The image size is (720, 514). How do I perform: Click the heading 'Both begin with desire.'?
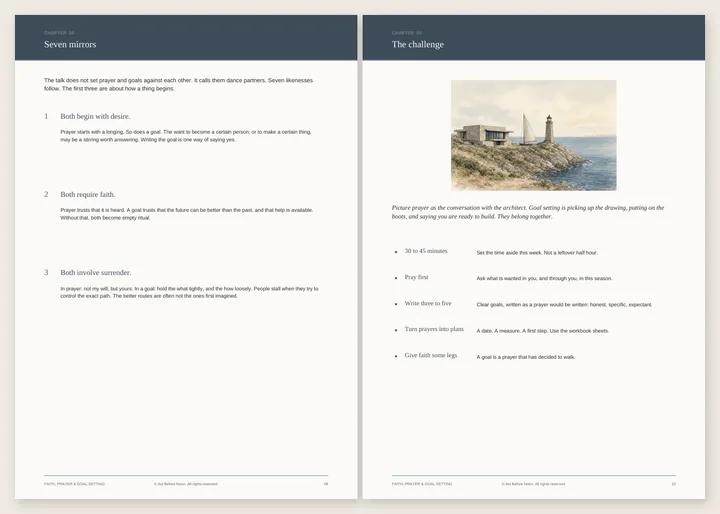click(95, 117)
